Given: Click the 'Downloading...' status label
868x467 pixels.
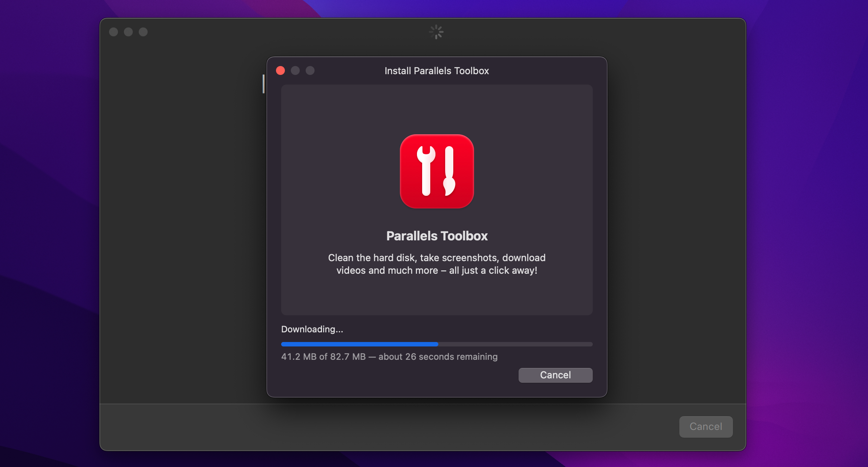Looking at the screenshot, I should pos(312,329).
